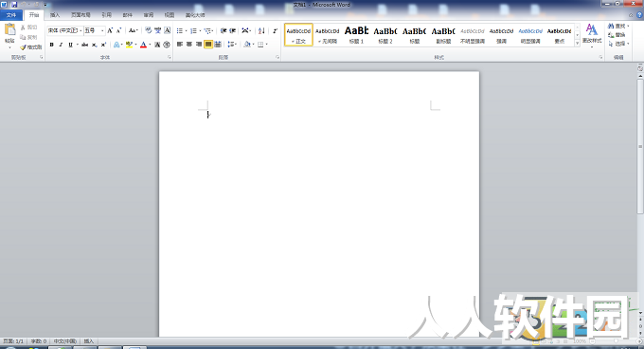The height and width of the screenshot is (349, 644).
Task: Apply red font color (A button)
Action: point(143,45)
